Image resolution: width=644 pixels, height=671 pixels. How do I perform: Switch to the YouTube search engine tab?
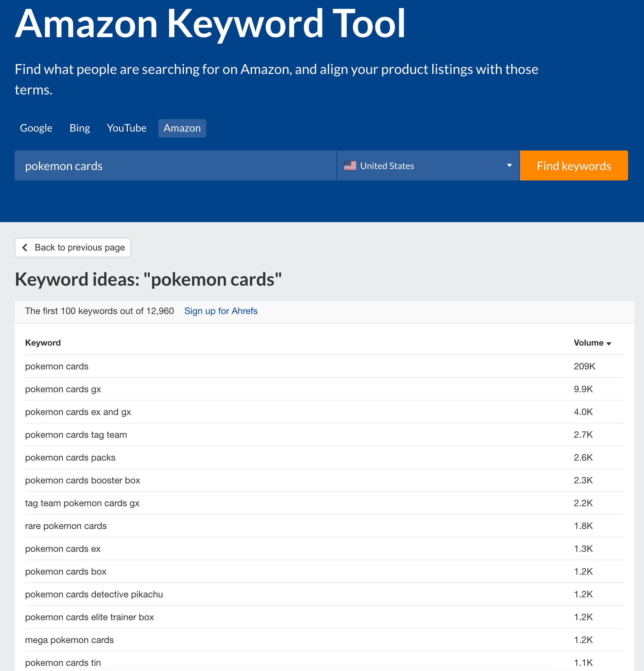click(x=127, y=128)
